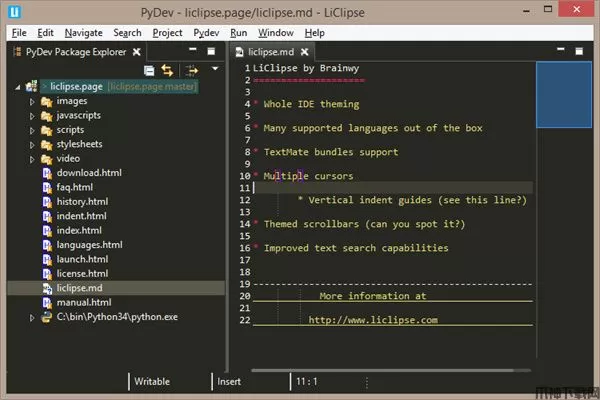Collapse the liclipse.page project node

tap(18, 87)
